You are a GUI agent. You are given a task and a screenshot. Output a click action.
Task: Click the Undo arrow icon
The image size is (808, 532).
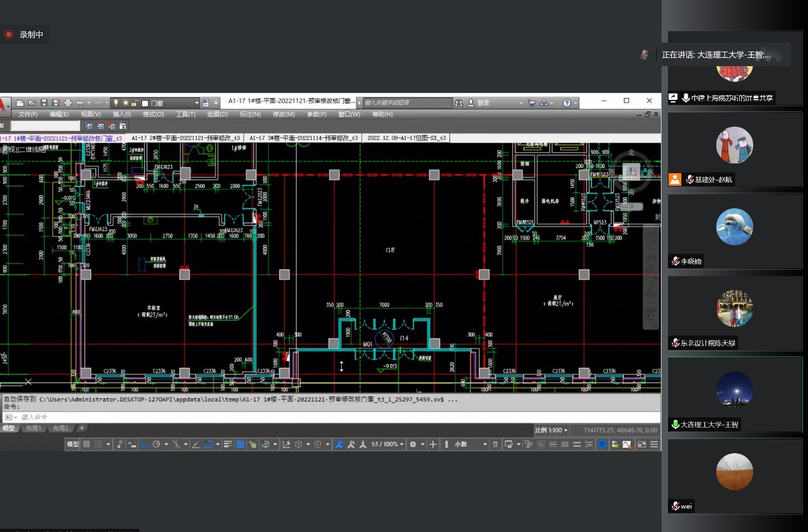point(80,102)
